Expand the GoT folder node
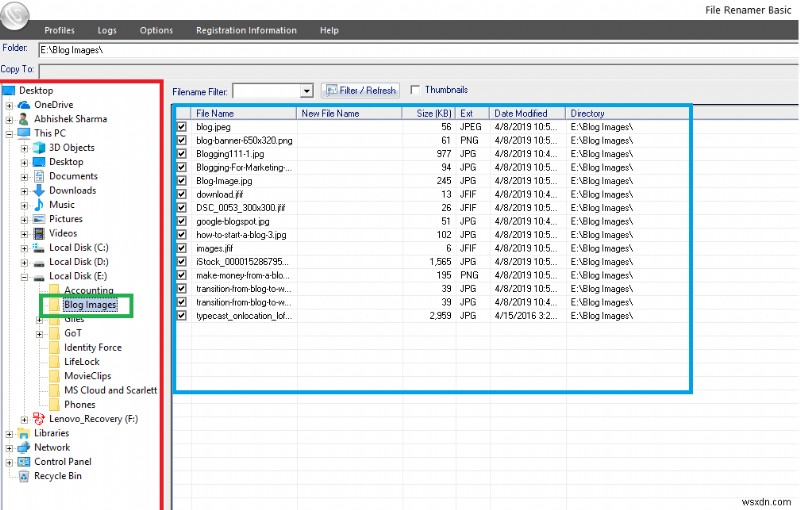 click(x=39, y=334)
